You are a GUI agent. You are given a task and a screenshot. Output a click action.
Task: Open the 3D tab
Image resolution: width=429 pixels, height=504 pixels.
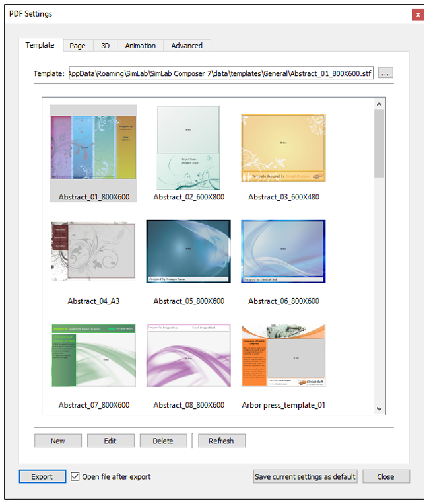pyautogui.click(x=106, y=46)
